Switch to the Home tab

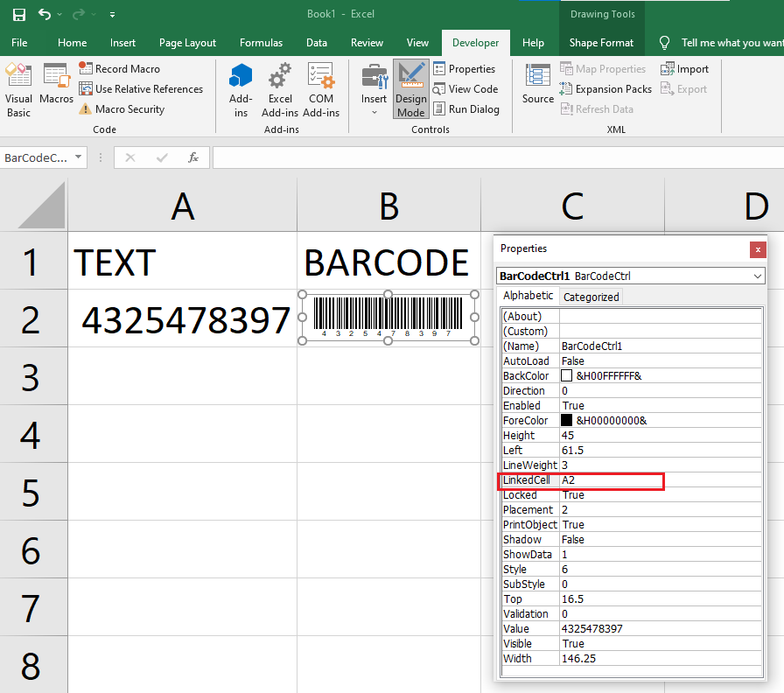pos(72,43)
